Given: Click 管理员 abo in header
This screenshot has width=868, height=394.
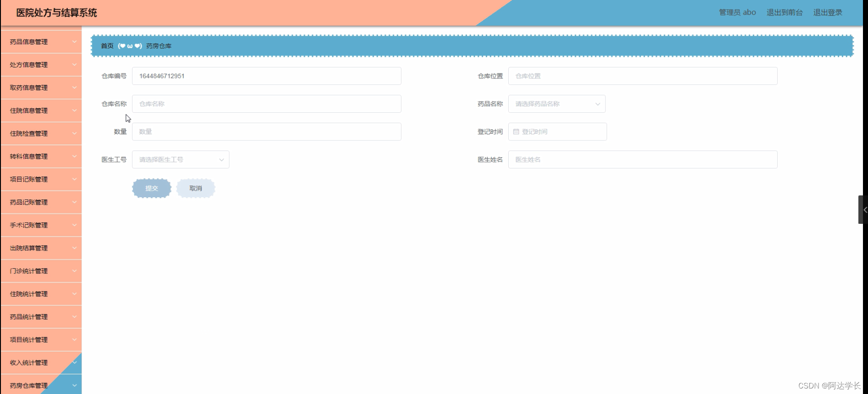Looking at the screenshot, I should [x=737, y=12].
